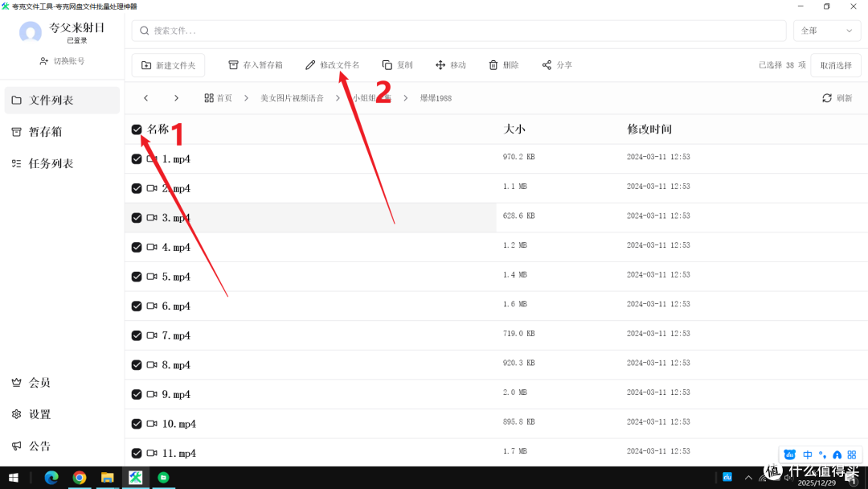Go to the 爆爆1988 breadcrumb
This screenshot has height=489, width=868.
tap(436, 98)
